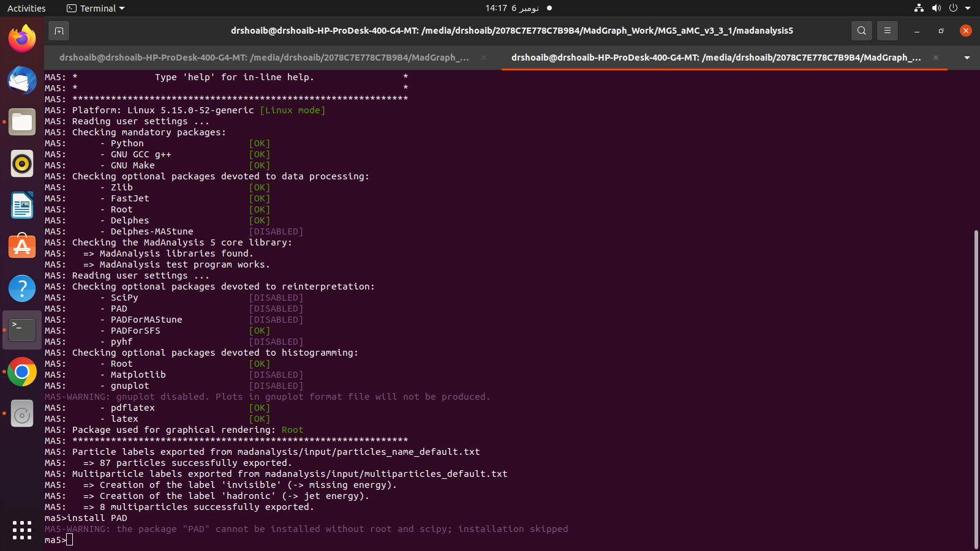Screen dimensions: 980x551
Task: Open the clock showing 14:17 in the top bar
Action: point(512,8)
